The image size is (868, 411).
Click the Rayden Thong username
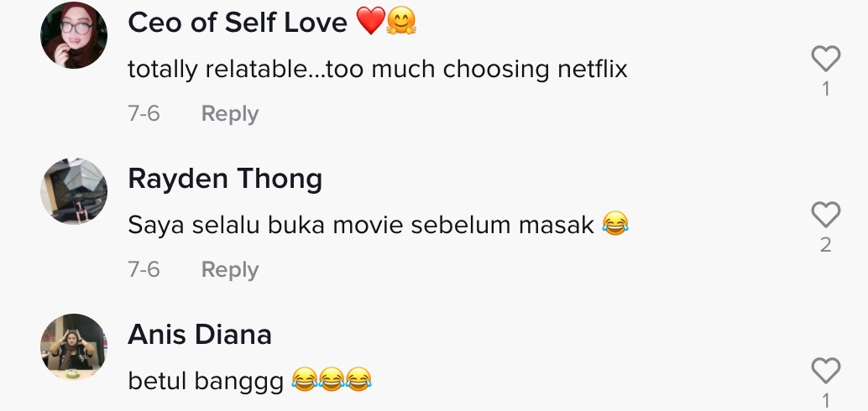(225, 179)
